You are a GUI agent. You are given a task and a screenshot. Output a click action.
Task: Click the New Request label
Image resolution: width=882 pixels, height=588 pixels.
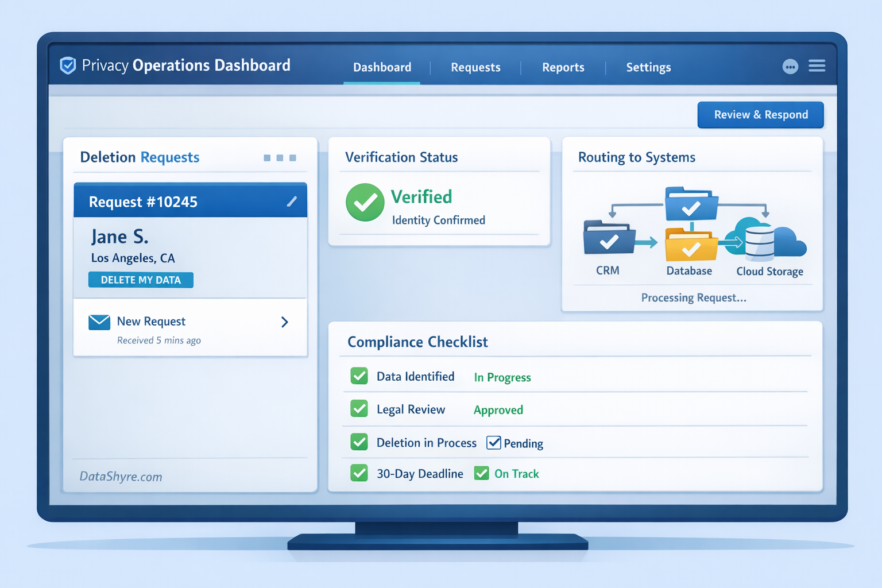click(x=151, y=322)
